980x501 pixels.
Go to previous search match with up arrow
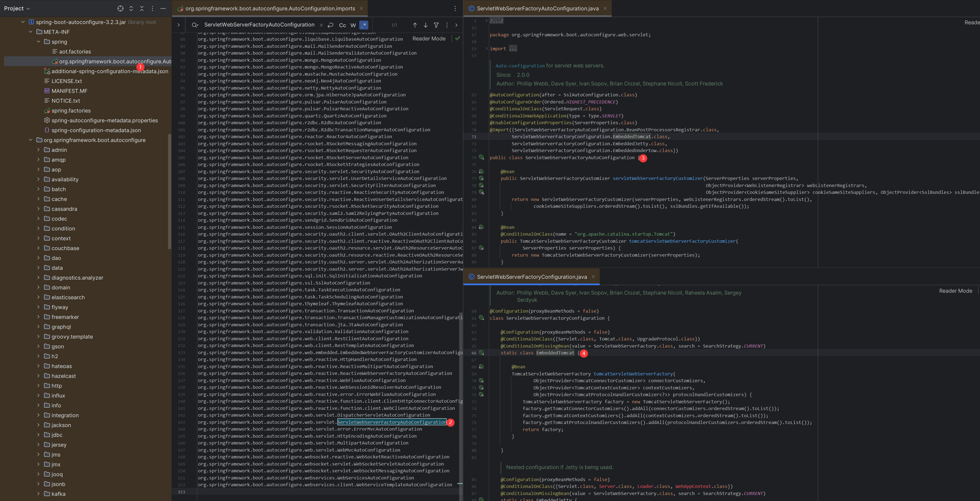(x=415, y=25)
